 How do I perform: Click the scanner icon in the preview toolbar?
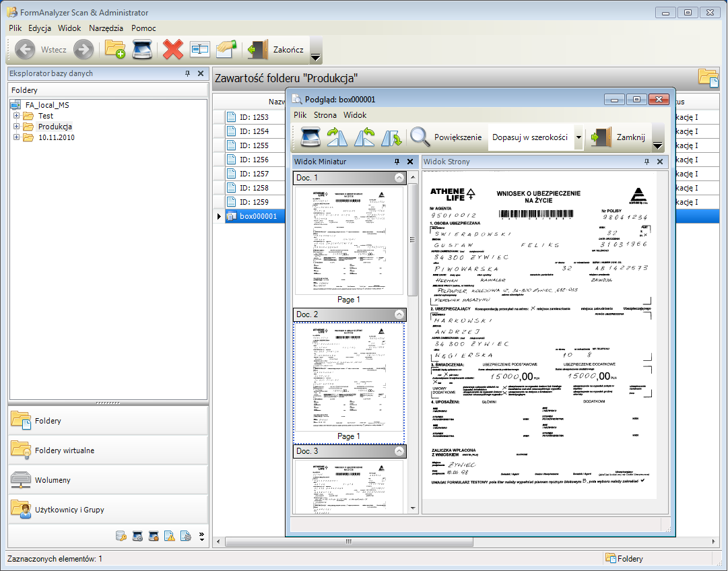(x=310, y=137)
